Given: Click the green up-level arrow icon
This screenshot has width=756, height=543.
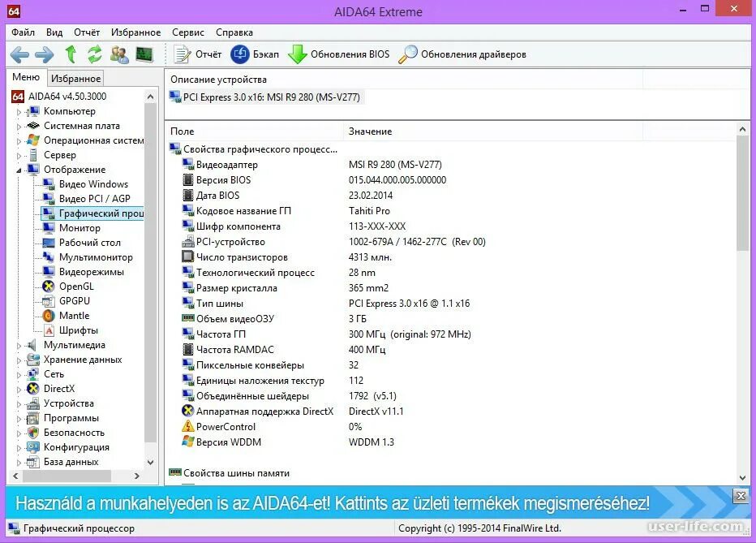Looking at the screenshot, I should pyautogui.click(x=71, y=54).
